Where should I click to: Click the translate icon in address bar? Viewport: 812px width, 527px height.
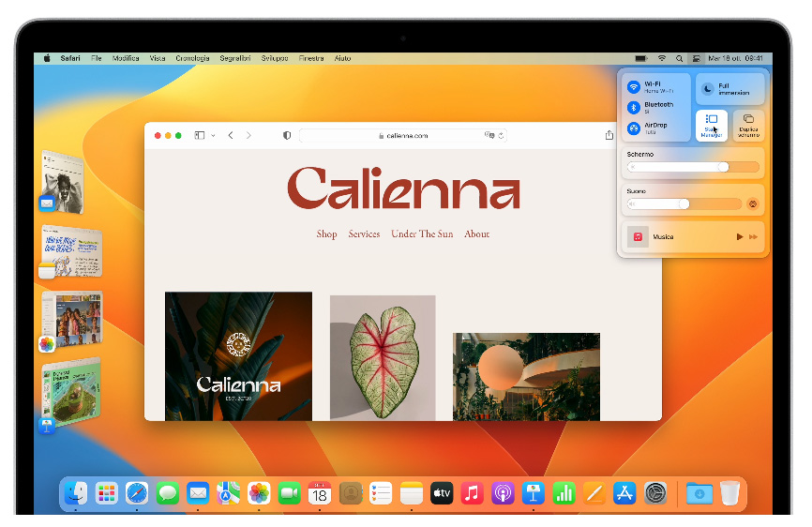(x=489, y=135)
